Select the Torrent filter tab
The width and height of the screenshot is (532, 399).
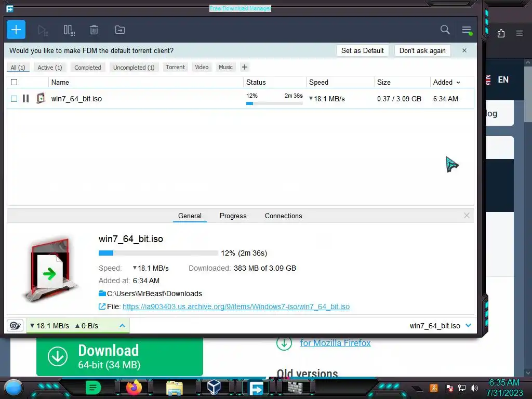(176, 67)
